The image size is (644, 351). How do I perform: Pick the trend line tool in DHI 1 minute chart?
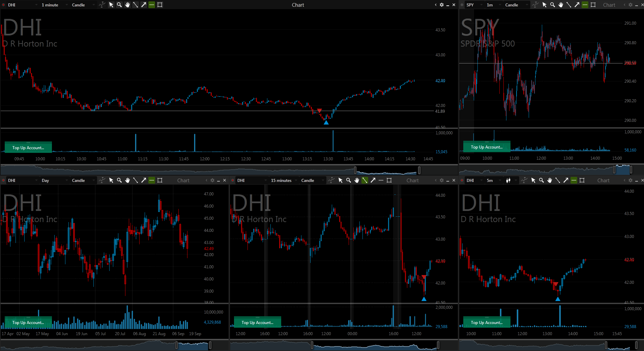(x=136, y=5)
